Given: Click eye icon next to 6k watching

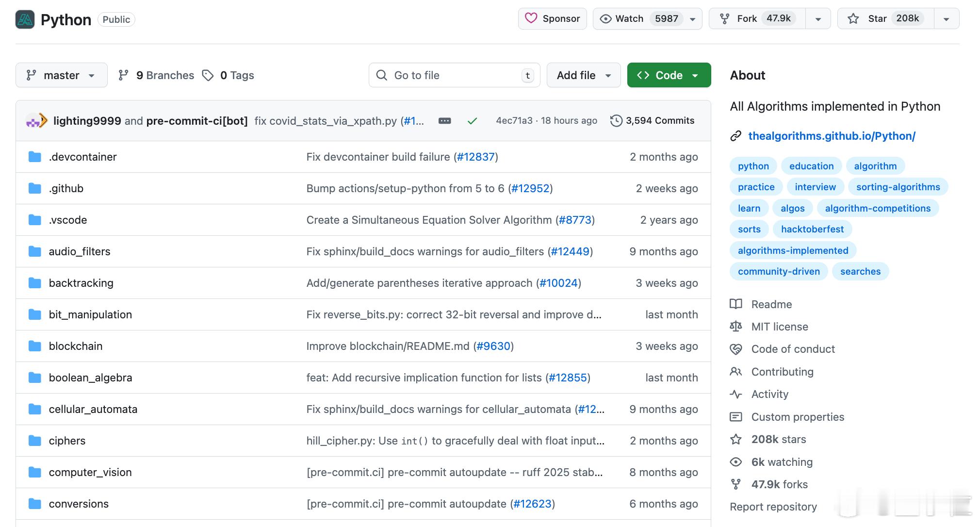Looking at the screenshot, I should pos(736,462).
